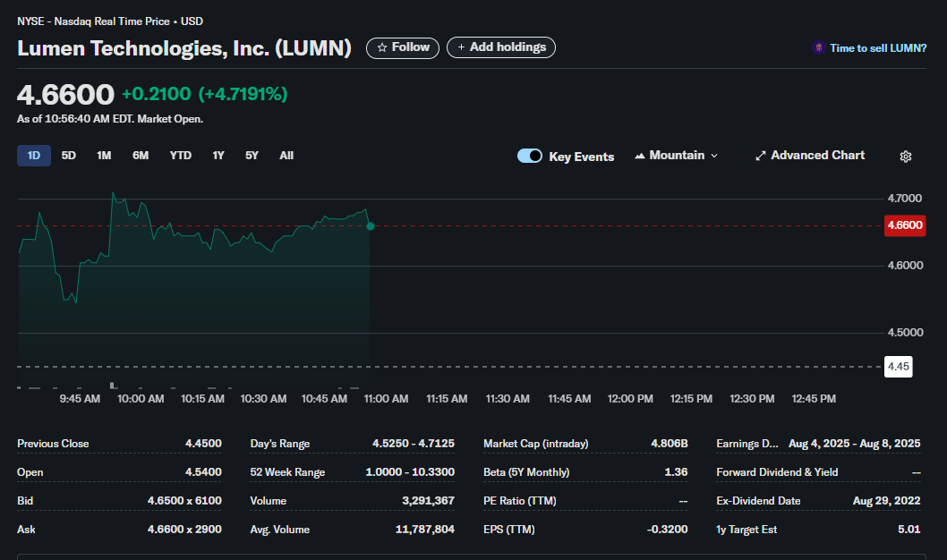The image size is (947, 560).
Task: Click the Market Cap (intraday) label
Action: (535, 444)
